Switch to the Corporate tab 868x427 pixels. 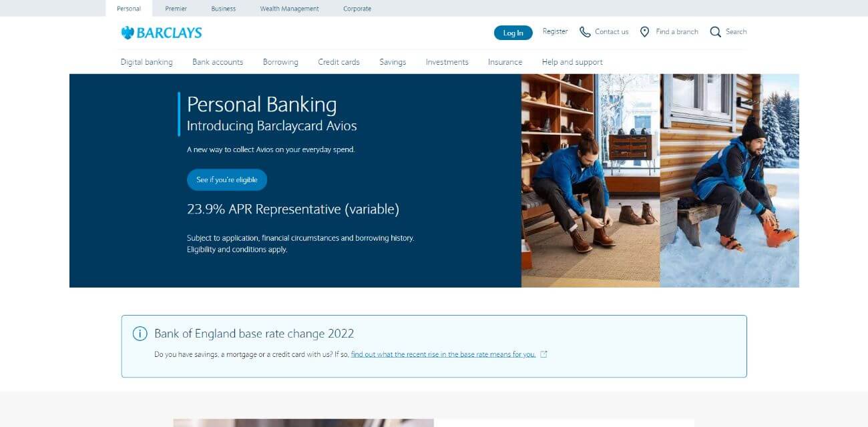(357, 8)
